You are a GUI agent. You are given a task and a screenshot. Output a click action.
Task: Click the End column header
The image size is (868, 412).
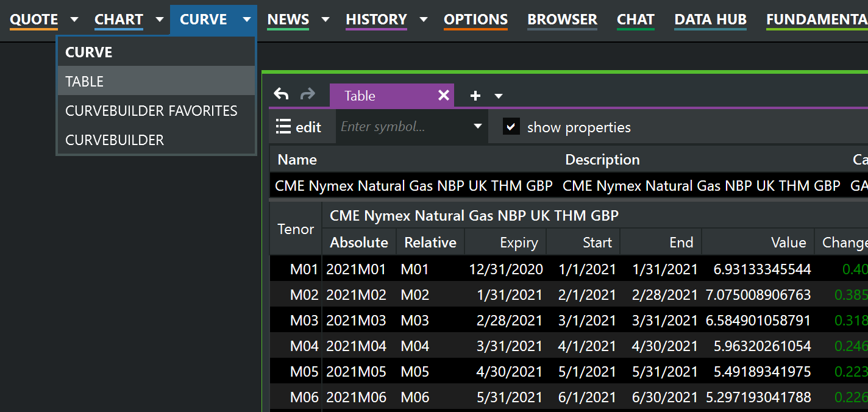[661, 243]
